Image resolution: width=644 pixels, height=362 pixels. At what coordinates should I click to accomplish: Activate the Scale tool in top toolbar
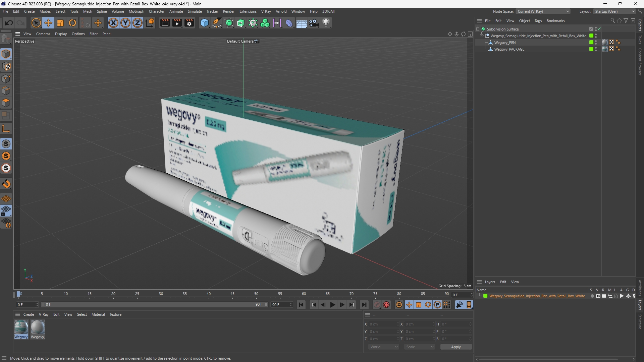(60, 23)
